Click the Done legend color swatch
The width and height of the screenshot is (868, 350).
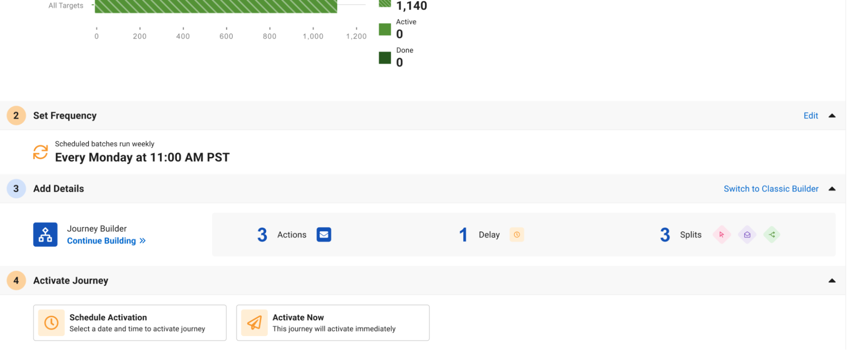(385, 58)
